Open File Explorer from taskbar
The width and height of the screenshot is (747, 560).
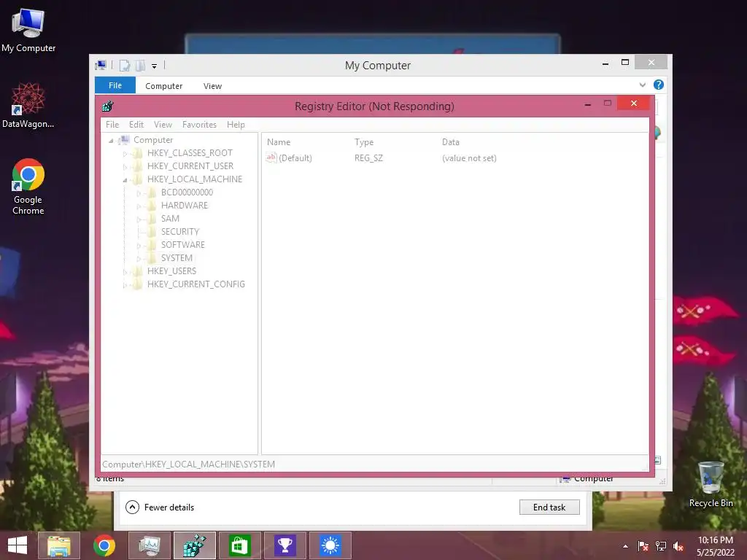click(x=58, y=545)
